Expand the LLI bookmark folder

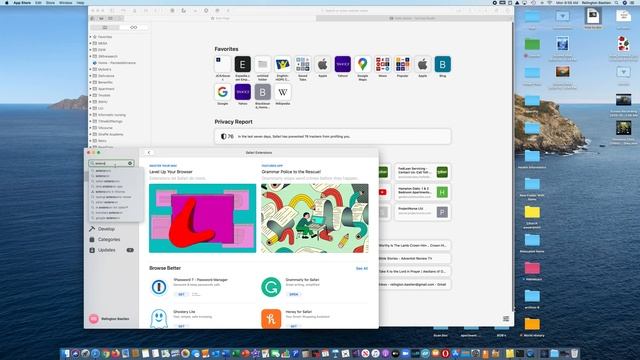pyautogui.click(x=91, y=108)
